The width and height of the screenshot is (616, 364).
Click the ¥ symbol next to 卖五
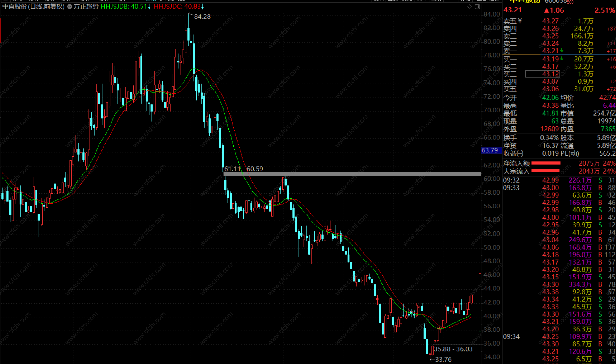point(520,21)
